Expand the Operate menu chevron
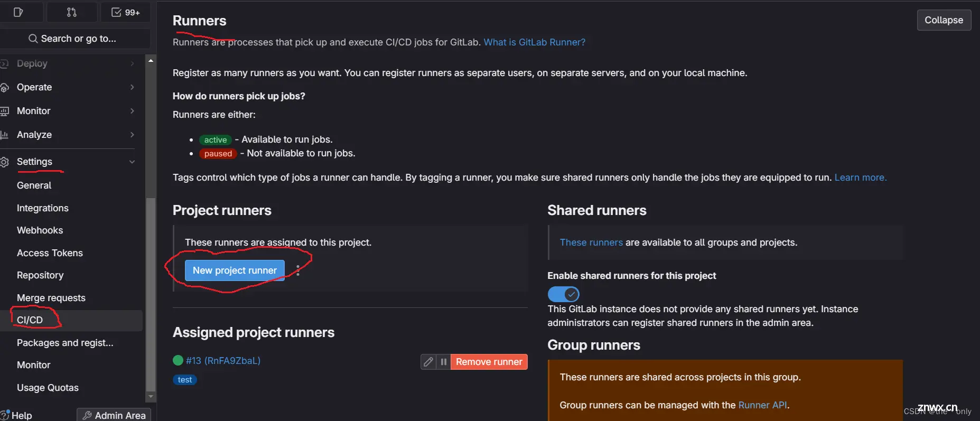The image size is (980, 421). pos(132,87)
